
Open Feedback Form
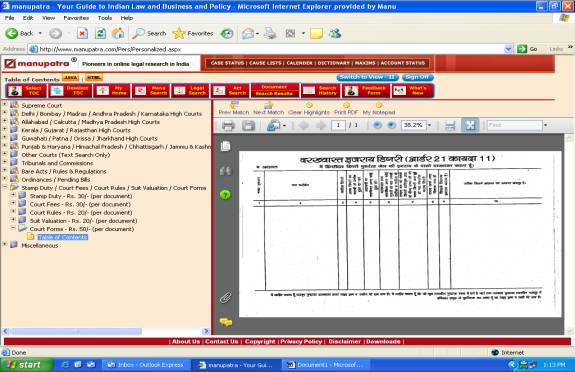[x=366, y=91]
